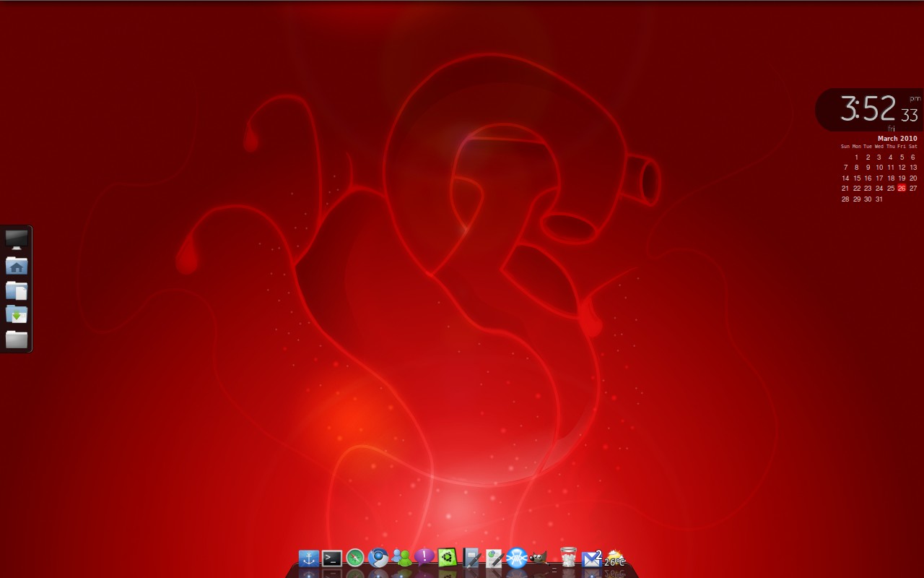Open the Home folder in side panel

(x=17, y=265)
